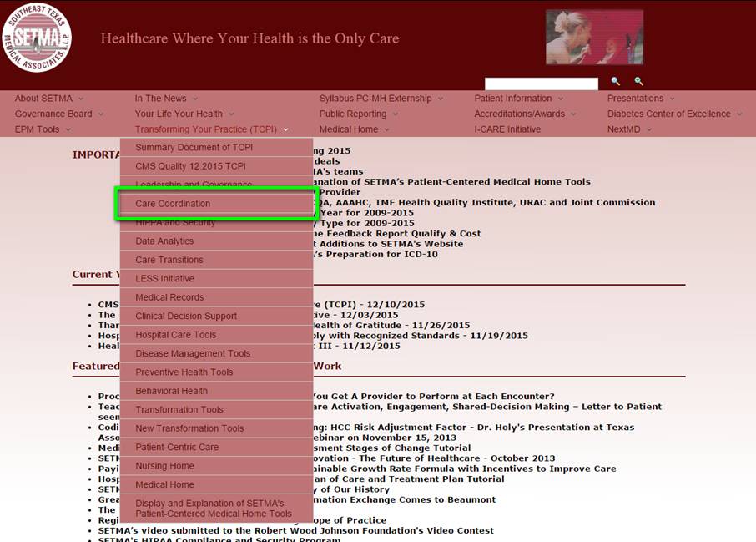This screenshot has height=542, width=756.
Task: Click the plain magnifier search icon
Action: 615,81
